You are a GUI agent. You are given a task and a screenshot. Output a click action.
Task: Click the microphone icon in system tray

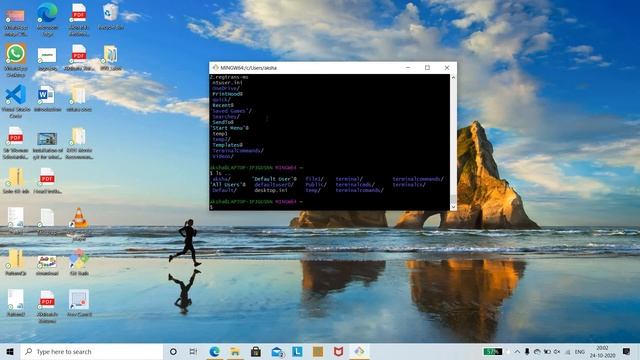pyautogui.click(x=527, y=351)
